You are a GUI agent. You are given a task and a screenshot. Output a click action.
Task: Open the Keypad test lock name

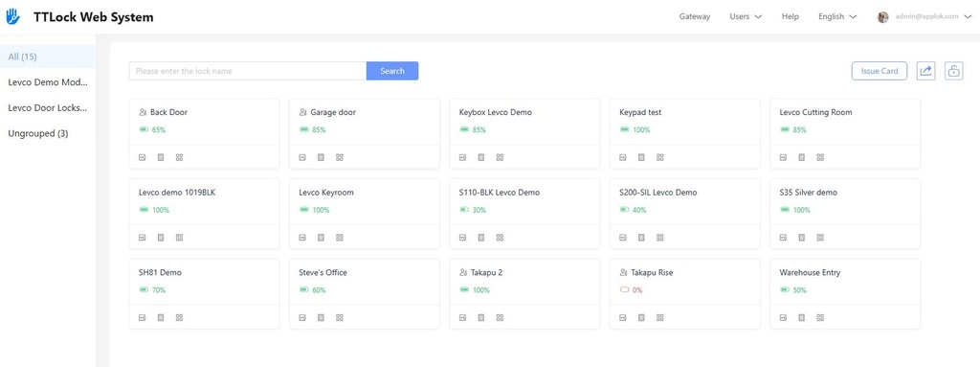click(640, 112)
